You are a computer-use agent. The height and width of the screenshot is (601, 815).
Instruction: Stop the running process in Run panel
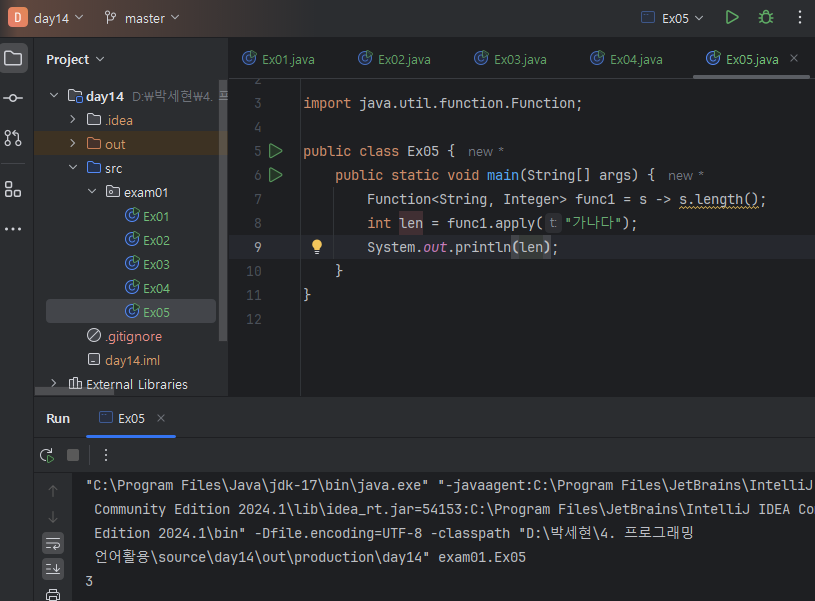tap(73, 455)
